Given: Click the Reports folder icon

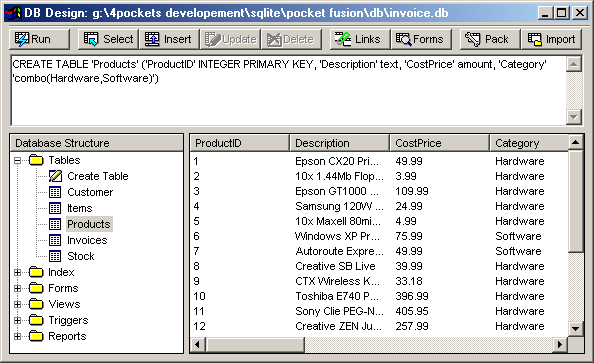Looking at the screenshot, I should 36,336.
